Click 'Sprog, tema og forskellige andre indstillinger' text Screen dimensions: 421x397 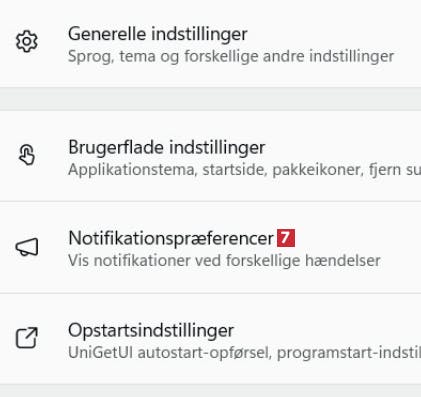click(x=231, y=56)
